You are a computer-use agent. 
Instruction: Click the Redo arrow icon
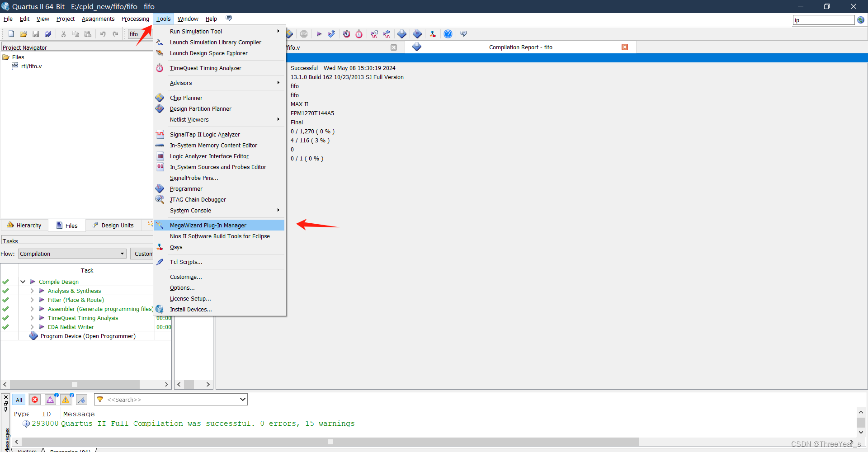click(x=115, y=34)
